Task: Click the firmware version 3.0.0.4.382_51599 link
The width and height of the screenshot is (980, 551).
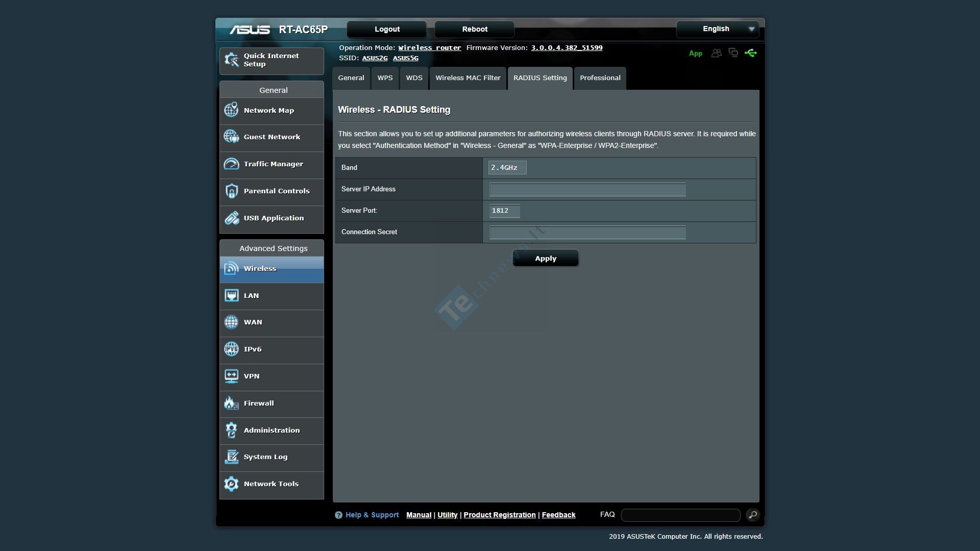Action: 567,48
